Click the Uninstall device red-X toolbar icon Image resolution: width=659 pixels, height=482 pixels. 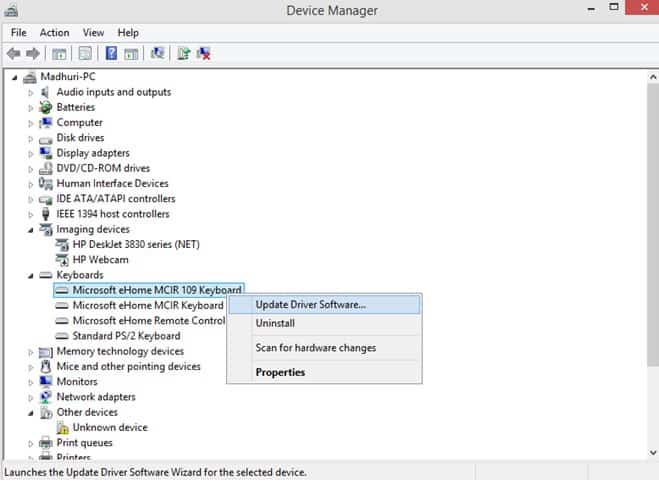pos(204,53)
